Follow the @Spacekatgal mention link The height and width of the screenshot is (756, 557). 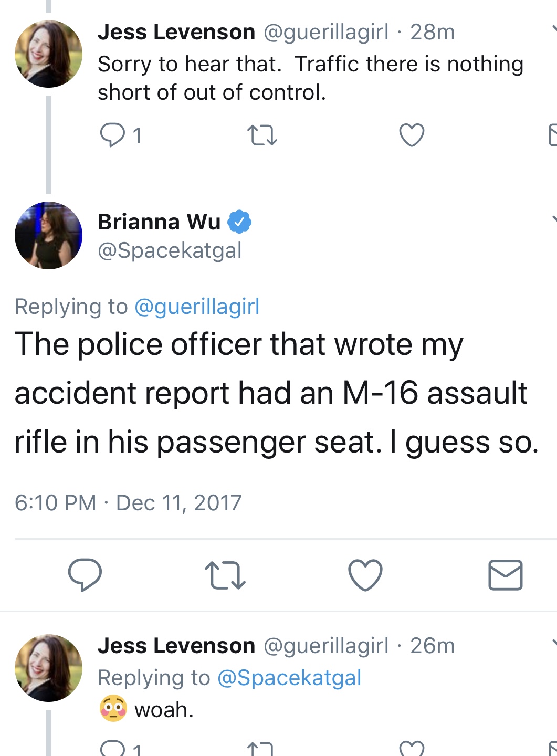(289, 678)
